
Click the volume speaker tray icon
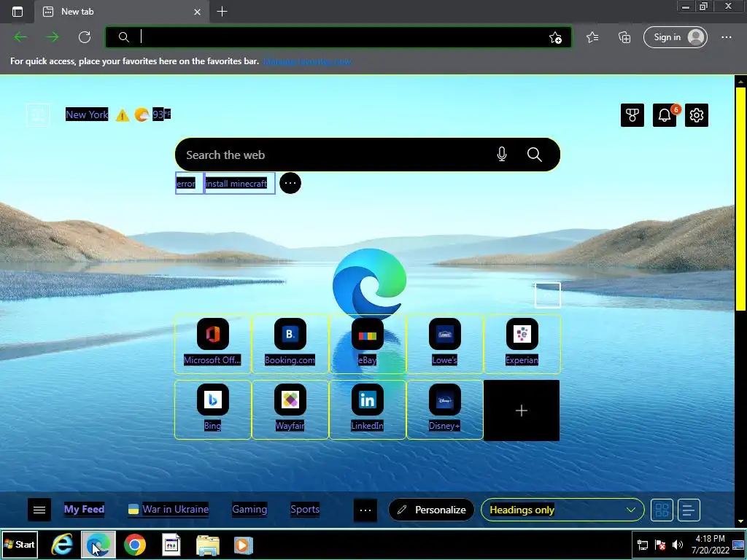pos(677,545)
